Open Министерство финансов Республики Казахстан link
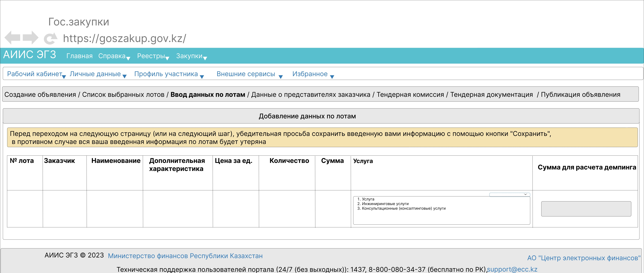This screenshot has width=644, height=273. 185,256
